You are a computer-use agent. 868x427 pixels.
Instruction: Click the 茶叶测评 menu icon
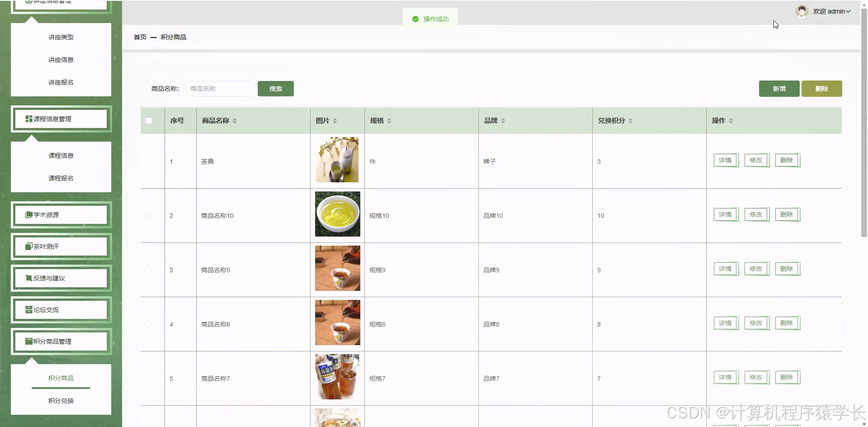tap(28, 247)
